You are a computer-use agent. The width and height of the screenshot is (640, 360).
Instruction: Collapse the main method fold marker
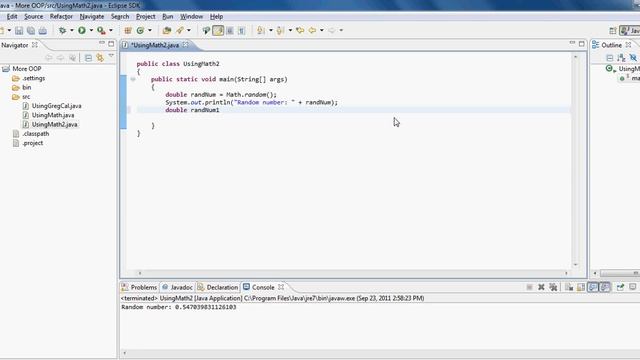(133, 79)
